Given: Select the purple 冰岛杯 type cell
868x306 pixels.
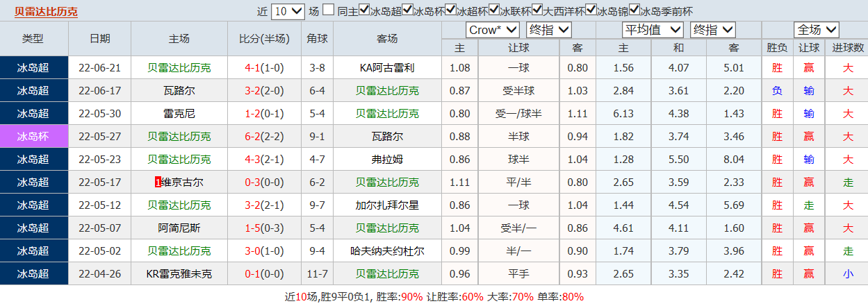Looking at the screenshot, I should click(33, 137).
